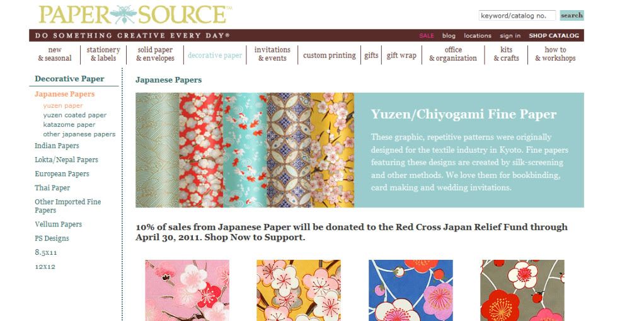Open the blue plum blossom paper thumbnail

411,290
